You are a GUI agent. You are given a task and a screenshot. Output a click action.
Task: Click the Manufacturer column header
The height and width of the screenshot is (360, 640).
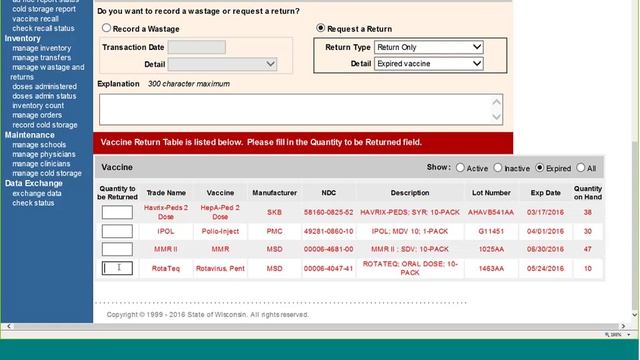(x=274, y=193)
